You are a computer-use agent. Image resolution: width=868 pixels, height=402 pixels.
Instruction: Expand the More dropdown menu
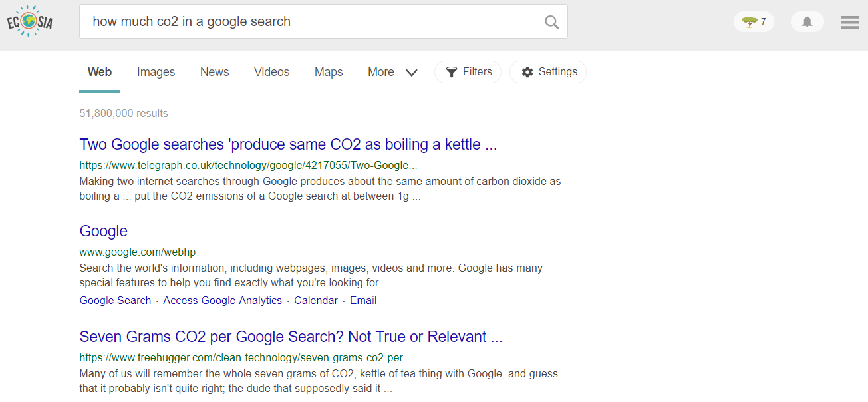point(392,72)
